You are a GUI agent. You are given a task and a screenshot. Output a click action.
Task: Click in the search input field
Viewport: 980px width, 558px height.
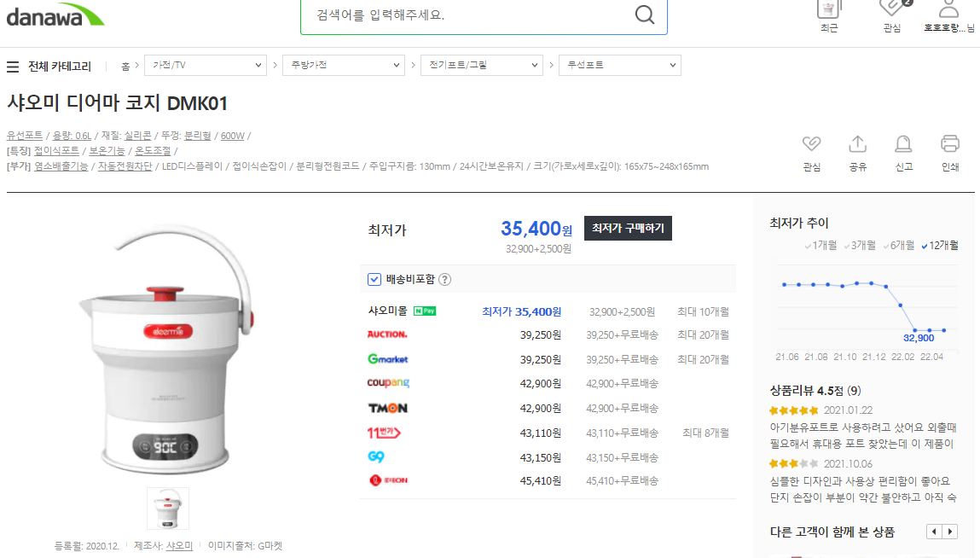[469, 15]
